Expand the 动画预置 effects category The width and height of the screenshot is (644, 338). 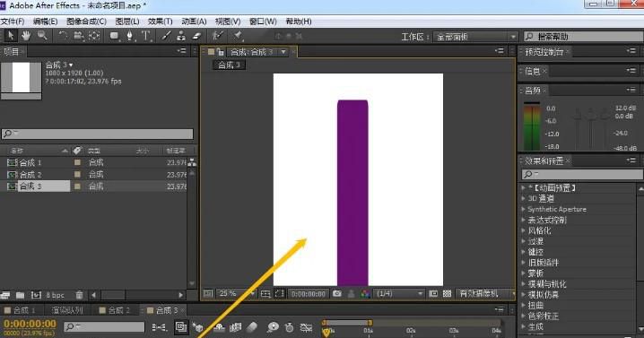coord(523,187)
